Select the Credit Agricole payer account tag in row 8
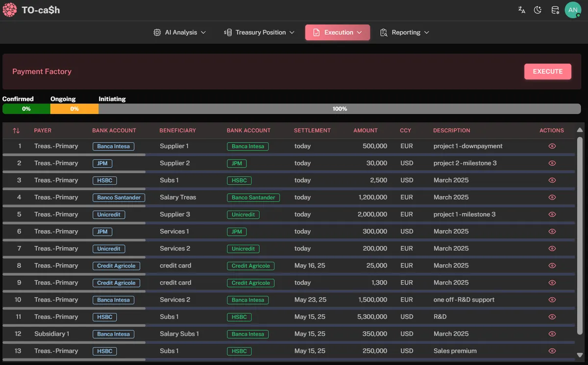This screenshot has width=588, height=365. tap(116, 266)
